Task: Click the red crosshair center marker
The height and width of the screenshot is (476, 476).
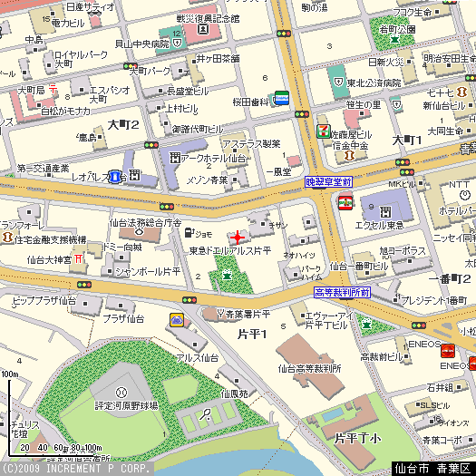Action: point(238,238)
